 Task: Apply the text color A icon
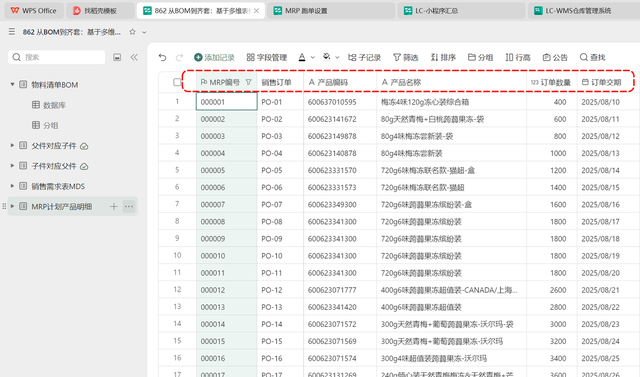302,58
